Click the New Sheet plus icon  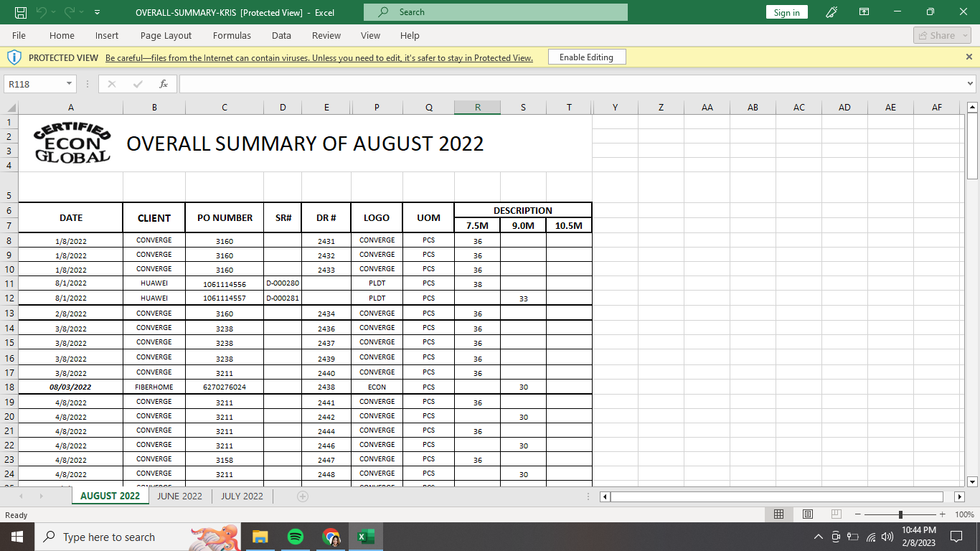pos(303,496)
